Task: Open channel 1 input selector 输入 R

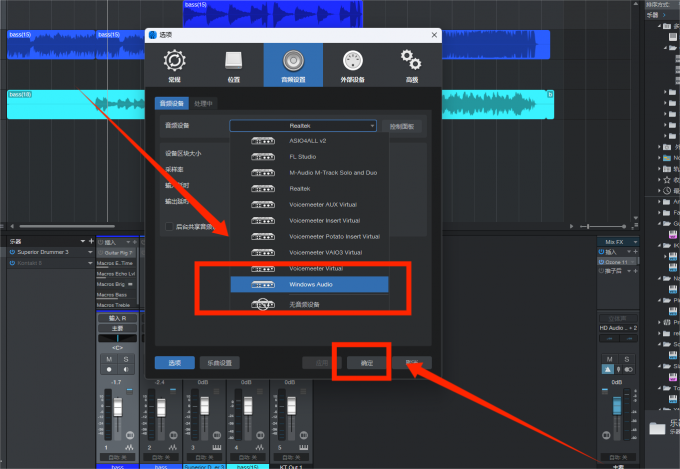Action: (x=118, y=318)
